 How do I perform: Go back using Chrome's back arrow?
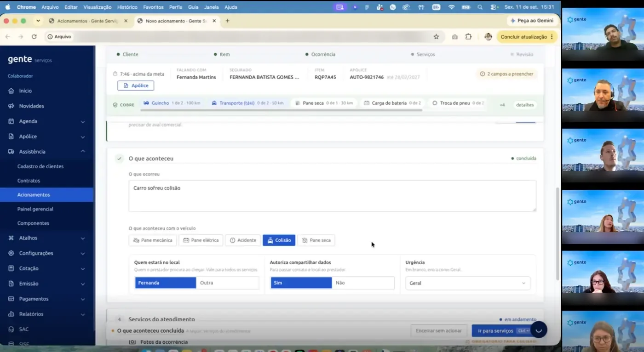(8, 37)
